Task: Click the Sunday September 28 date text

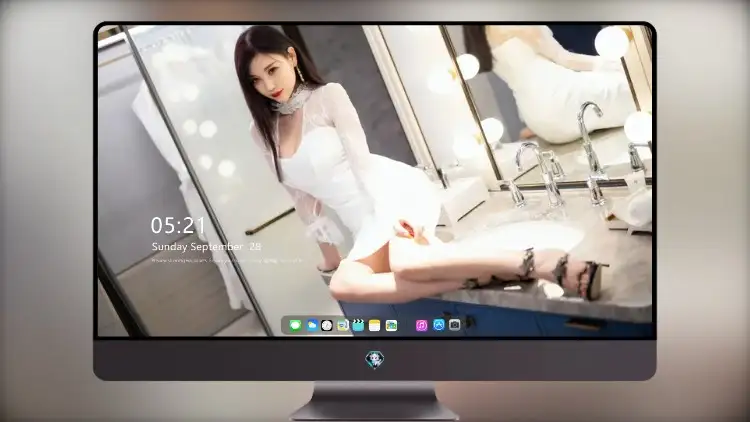Action: tap(206, 246)
